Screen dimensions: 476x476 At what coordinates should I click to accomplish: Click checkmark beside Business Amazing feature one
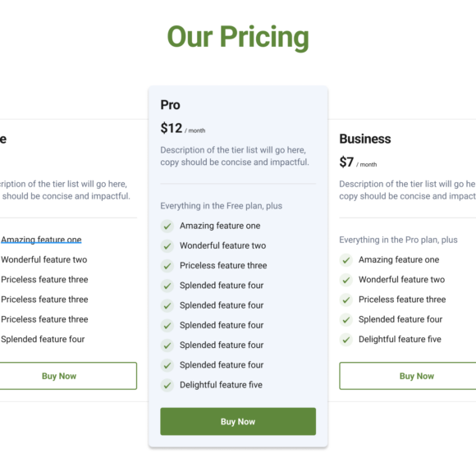346,260
